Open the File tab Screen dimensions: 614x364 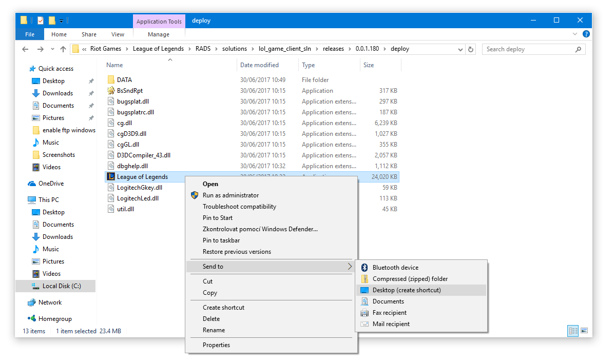point(30,34)
